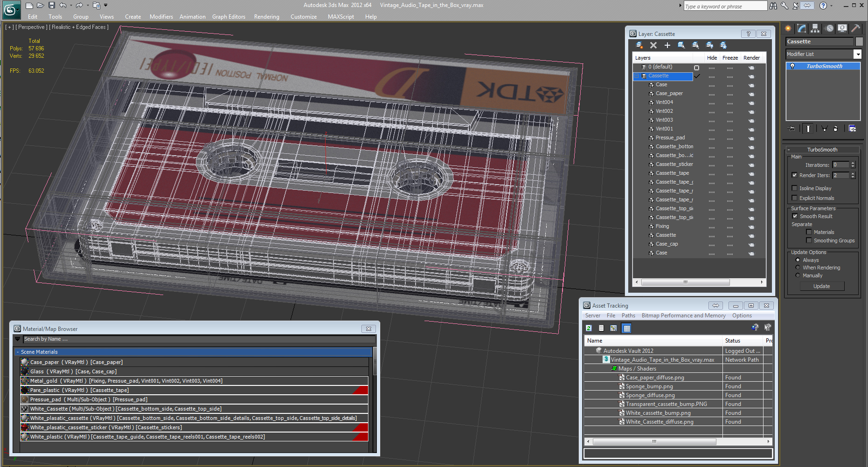Click Hide/Unhide All Layers icon
Viewport: 868px width, 467px height.
(x=709, y=45)
